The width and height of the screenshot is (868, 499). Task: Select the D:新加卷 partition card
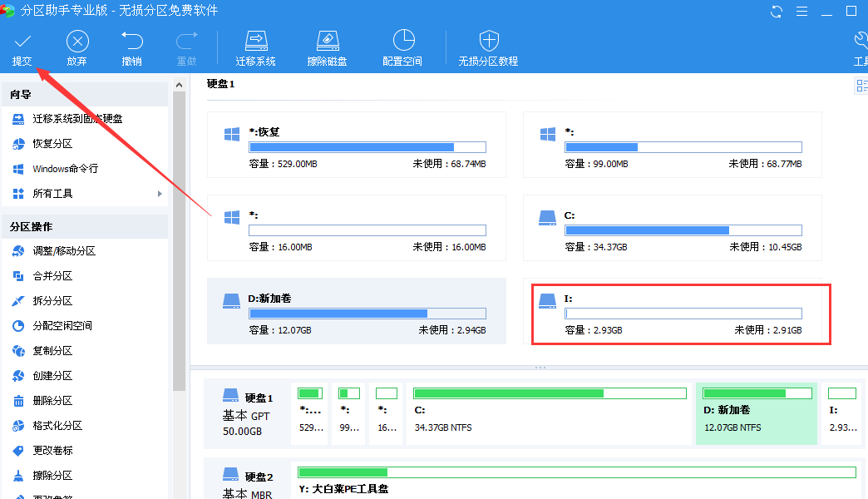pyautogui.click(x=357, y=311)
